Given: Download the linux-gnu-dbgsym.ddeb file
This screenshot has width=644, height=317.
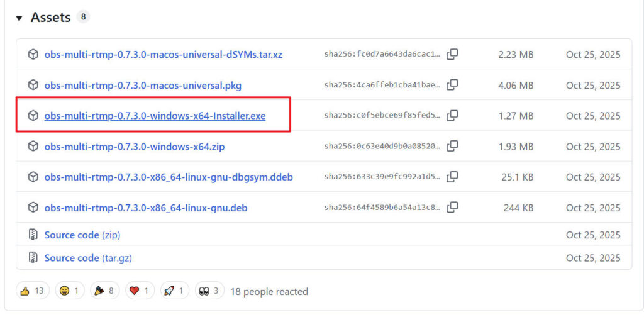Looking at the screenshot, I should (x=168, y=177).
